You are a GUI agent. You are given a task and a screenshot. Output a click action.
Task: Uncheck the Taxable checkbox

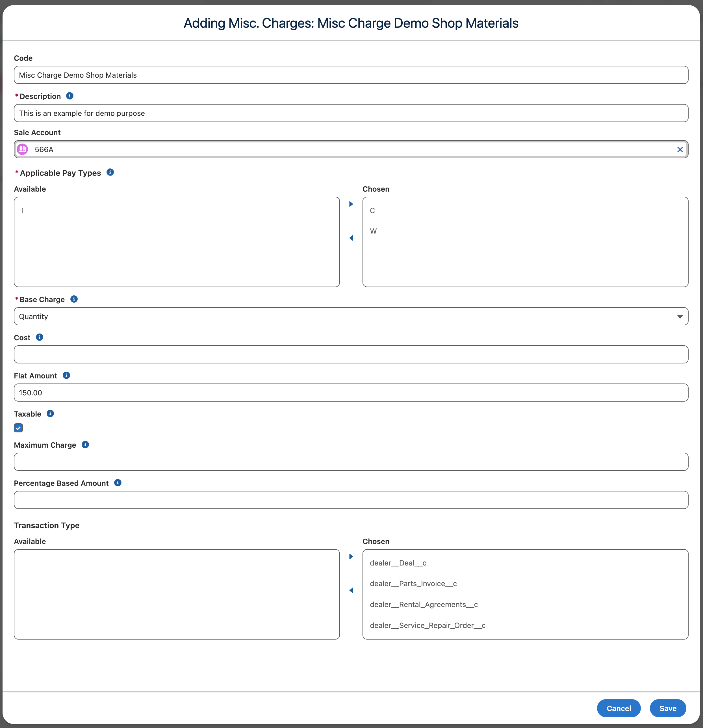(19, 428)
